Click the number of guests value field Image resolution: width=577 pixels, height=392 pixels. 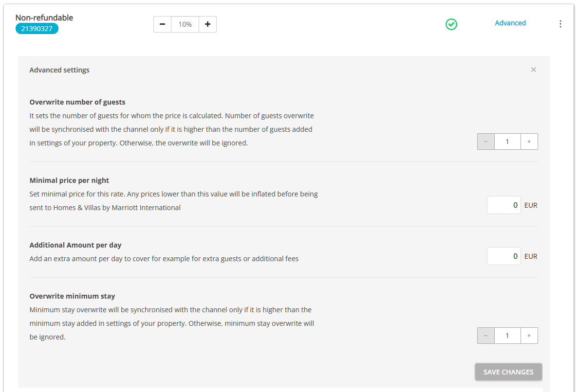[x=507, y=142]
